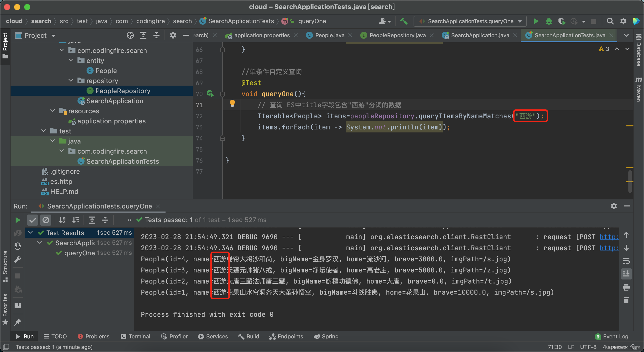This screenshot has width=644, height=352.
Task: Select SearchApplicationTests in project tree
Action: [x=123, y=161]
